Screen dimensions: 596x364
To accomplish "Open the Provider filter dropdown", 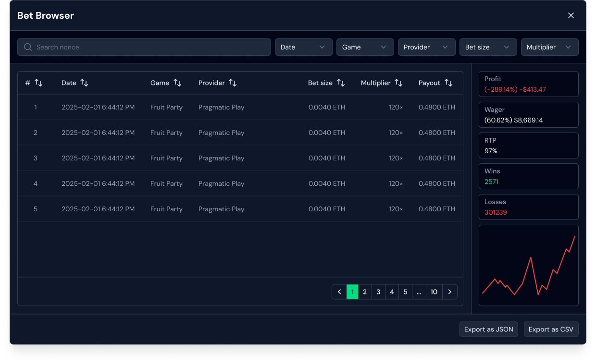I will (426, 47).
